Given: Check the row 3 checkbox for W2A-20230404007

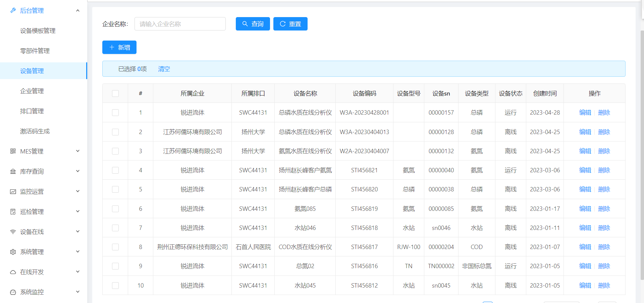Looking at the screenshot, I should (x=115, y=151).
